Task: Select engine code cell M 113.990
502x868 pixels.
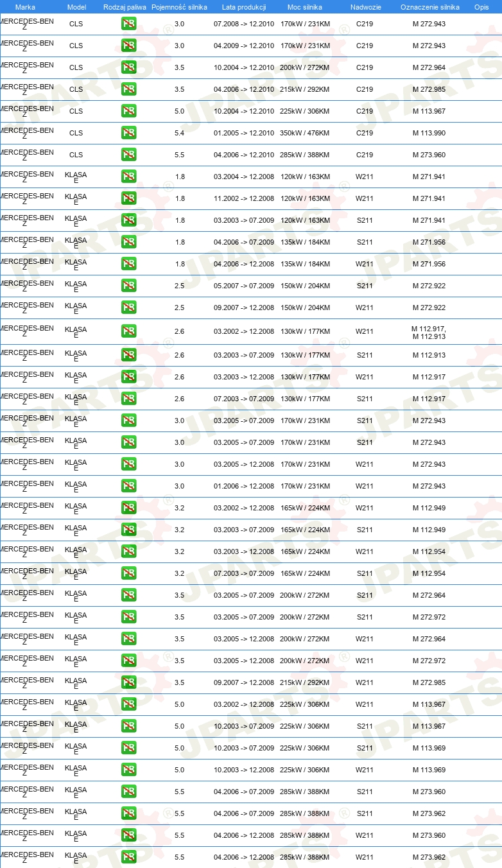Action: pos(429,133)
